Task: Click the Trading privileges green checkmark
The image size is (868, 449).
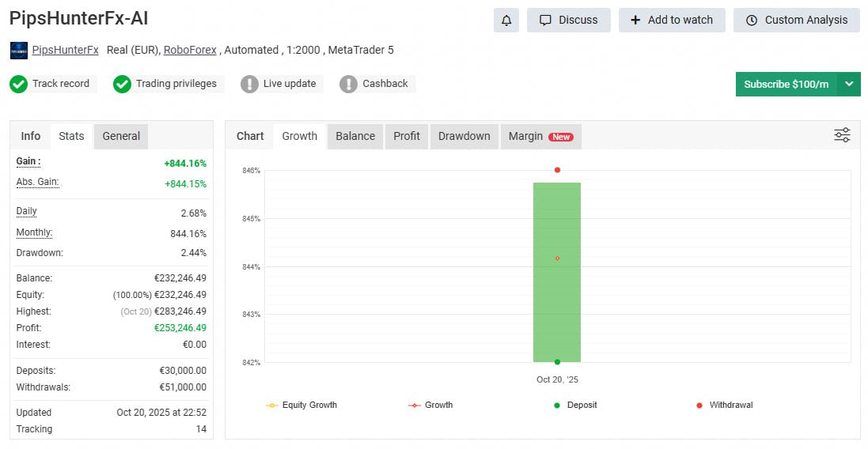Action: 122,84
